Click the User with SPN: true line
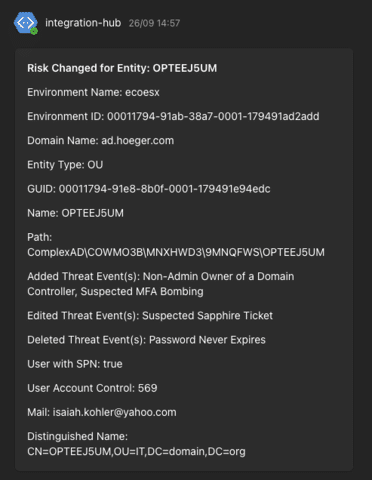 (75, 364)
